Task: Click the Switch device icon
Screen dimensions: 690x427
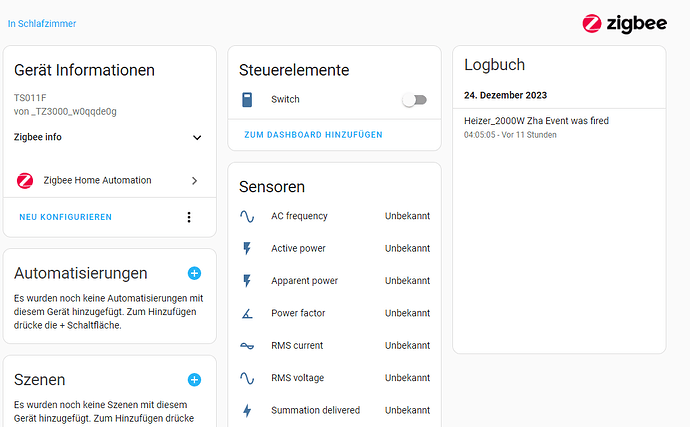Action: click(x=247, y=99)
